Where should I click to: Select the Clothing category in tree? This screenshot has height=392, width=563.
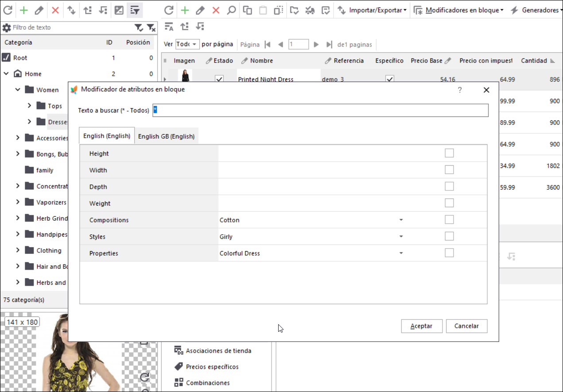tap(49, 250)
